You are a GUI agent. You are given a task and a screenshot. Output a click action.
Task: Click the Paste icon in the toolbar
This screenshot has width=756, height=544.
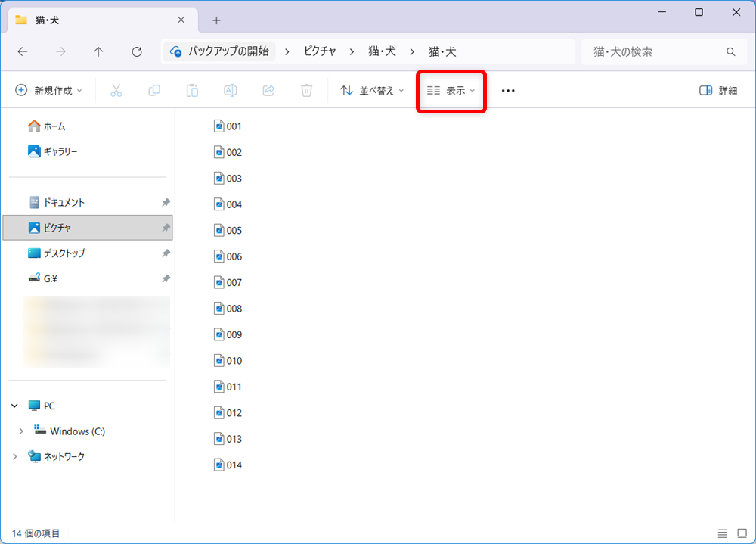point(192,90)
